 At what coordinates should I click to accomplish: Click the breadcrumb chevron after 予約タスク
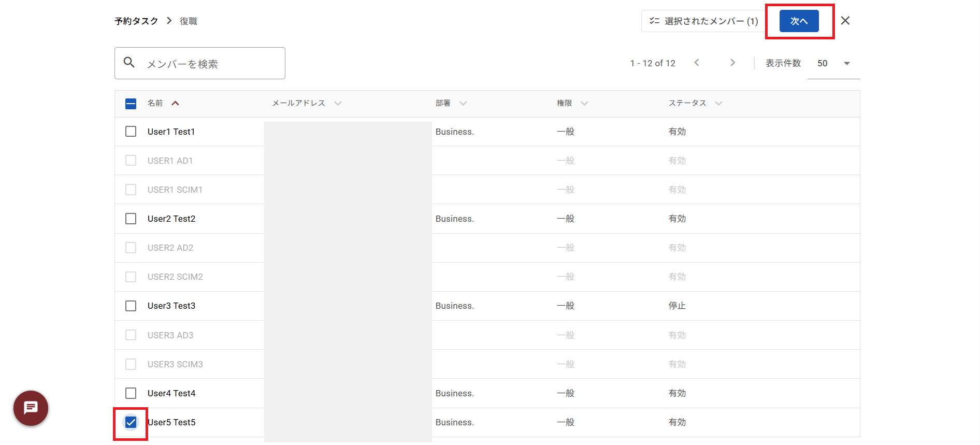pos(169,21)
